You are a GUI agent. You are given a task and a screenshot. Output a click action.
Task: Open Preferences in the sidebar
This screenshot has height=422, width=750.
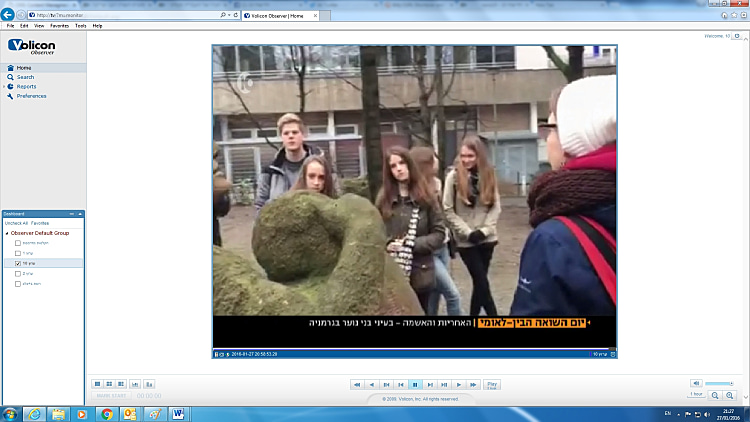pyautogui.click(x=30, y=96)
